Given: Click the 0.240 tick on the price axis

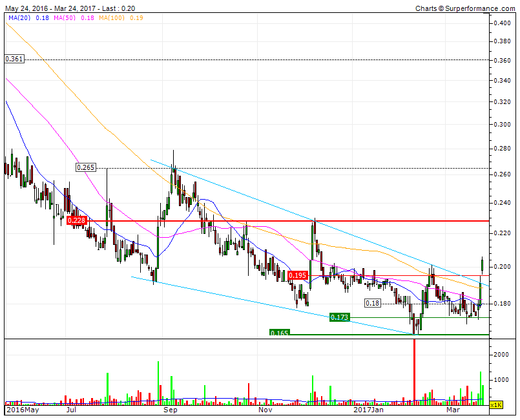Looking at the screenshot, I should pyautogui.click(x=502, y=202).
